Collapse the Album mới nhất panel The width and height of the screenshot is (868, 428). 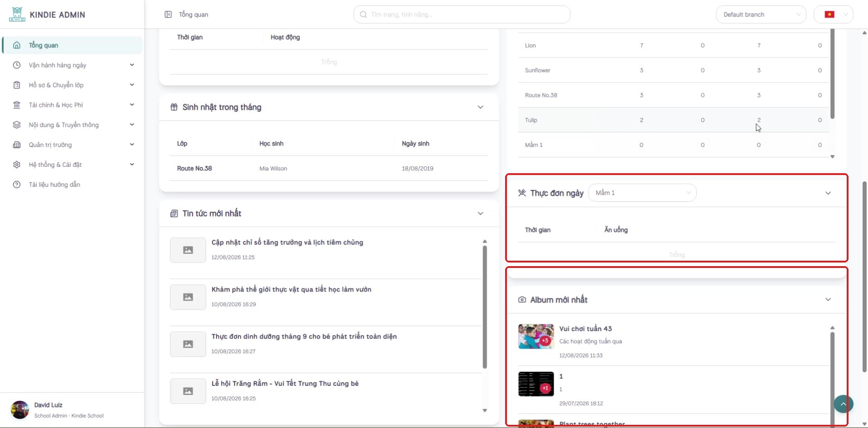click(x=828, y=300)
